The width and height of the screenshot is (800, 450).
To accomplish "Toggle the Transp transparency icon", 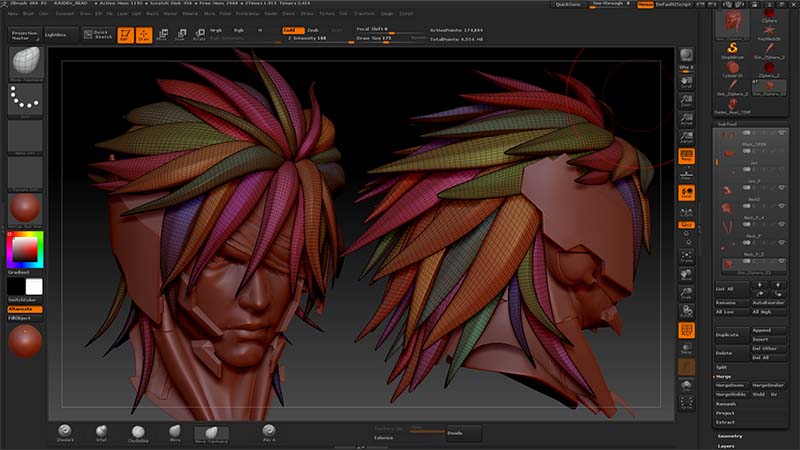I will point(686,349).
